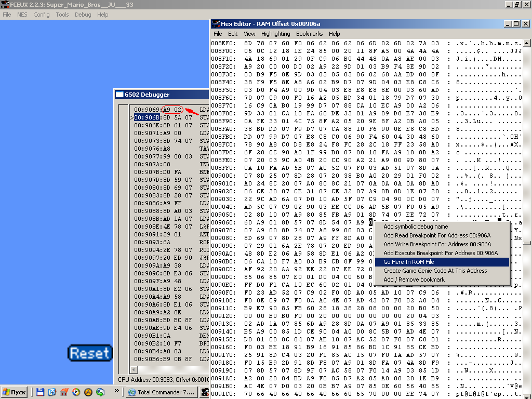532x399 pixels.
Task: Open the Пуск Start menu
Action: pos(14,392)
